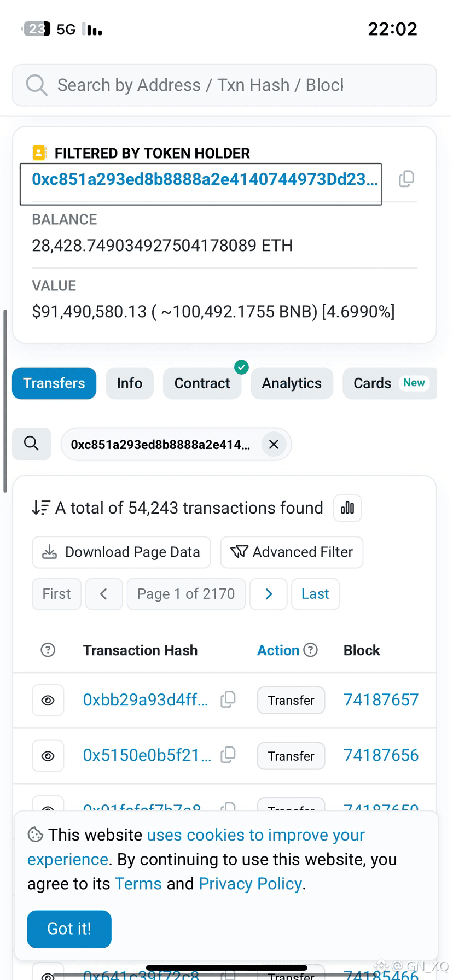Go to next page of transfers
Screen dimensions: 453x980
[x=268, y=594]
